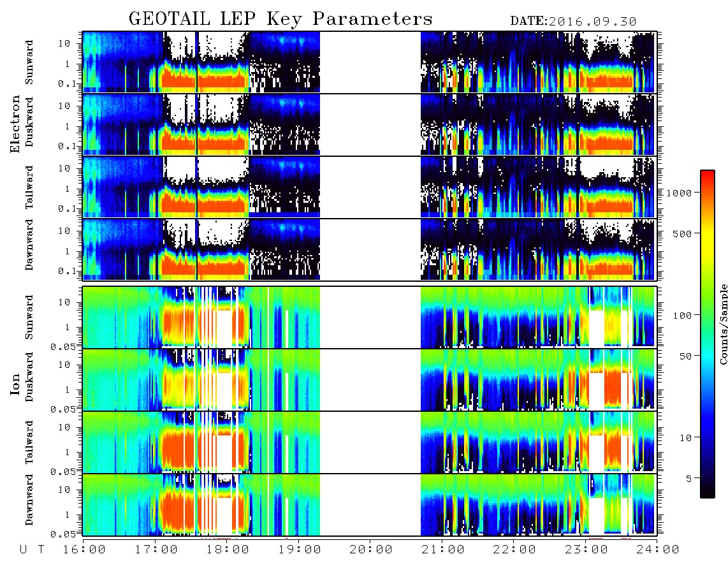Click the vertical "Electron" group label
Viewport: 728px width, 561px height.
point(15,124)
